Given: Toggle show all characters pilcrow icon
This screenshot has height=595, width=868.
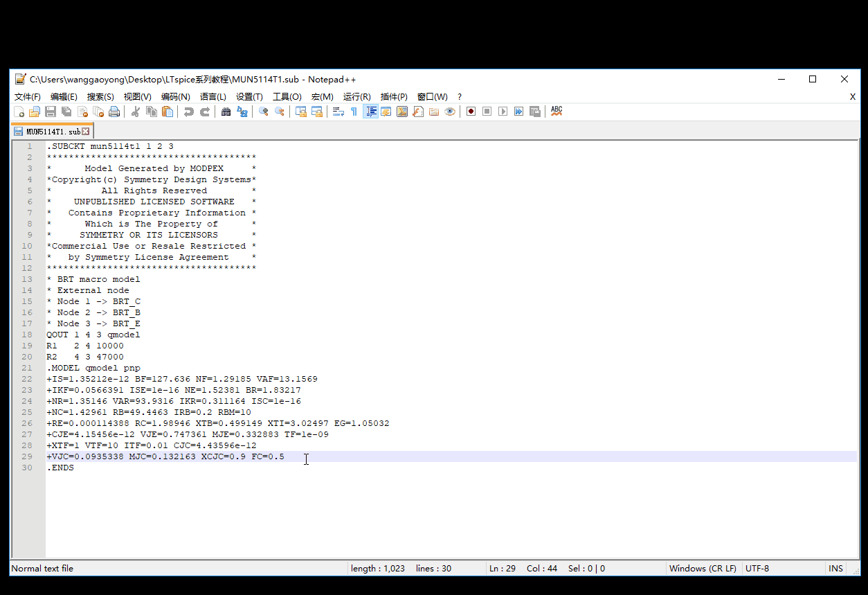Looking at the screenshot, I should (x=354, y=112).
